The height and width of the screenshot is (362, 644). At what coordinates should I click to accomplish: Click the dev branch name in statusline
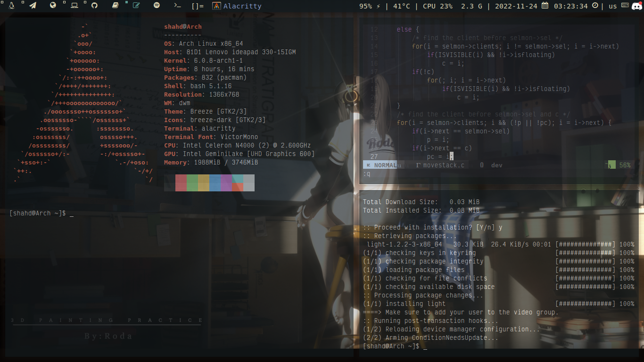[x=496, y=165]
